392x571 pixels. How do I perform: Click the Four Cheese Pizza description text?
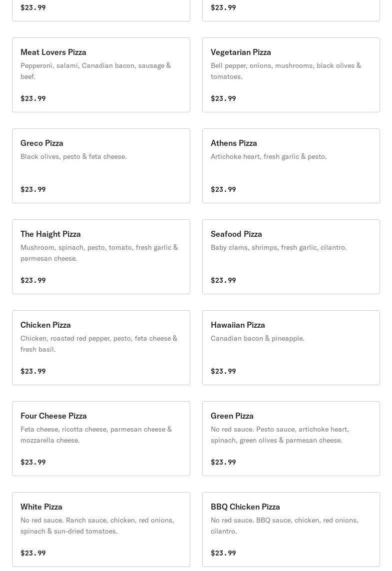click(96, 435)
